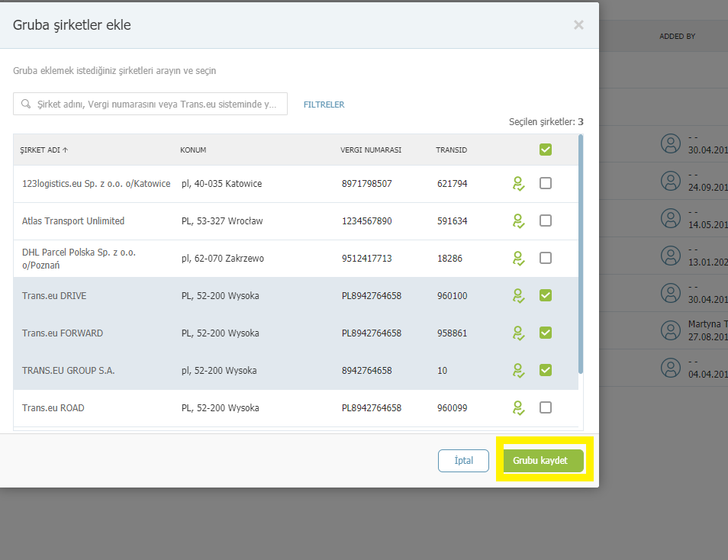This screenshot has width=728, height=560.
Task: Click TransID 18286
Action: [450, 259]
